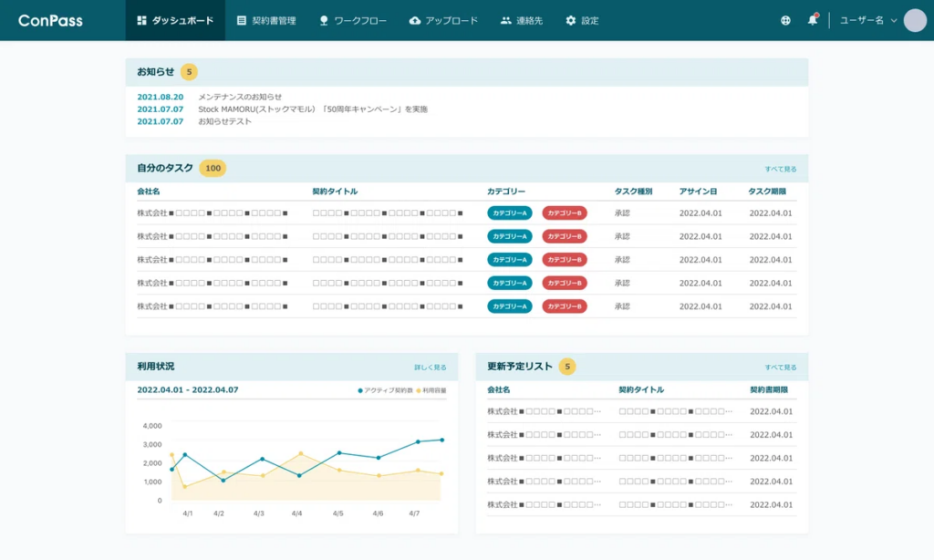Click すべて見る in 更新予定リスト panel
Image resolution: width=934 pixels, height=560 pixels.
click(780, 368)
